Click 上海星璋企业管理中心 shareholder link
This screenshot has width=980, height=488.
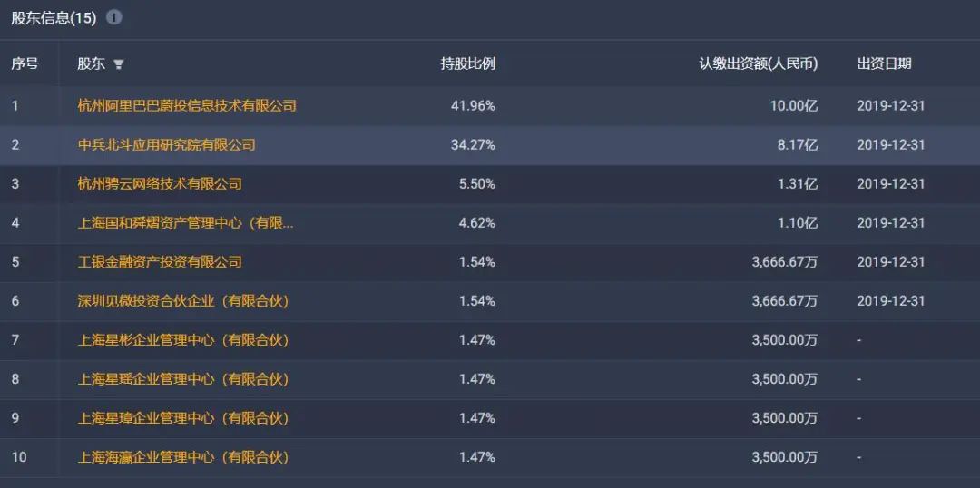pyautogui.click(x=182, y=418)
